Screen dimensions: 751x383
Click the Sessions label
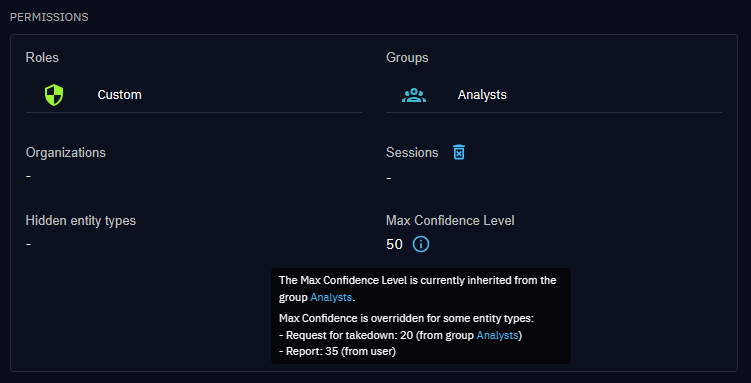pos(412,152)
